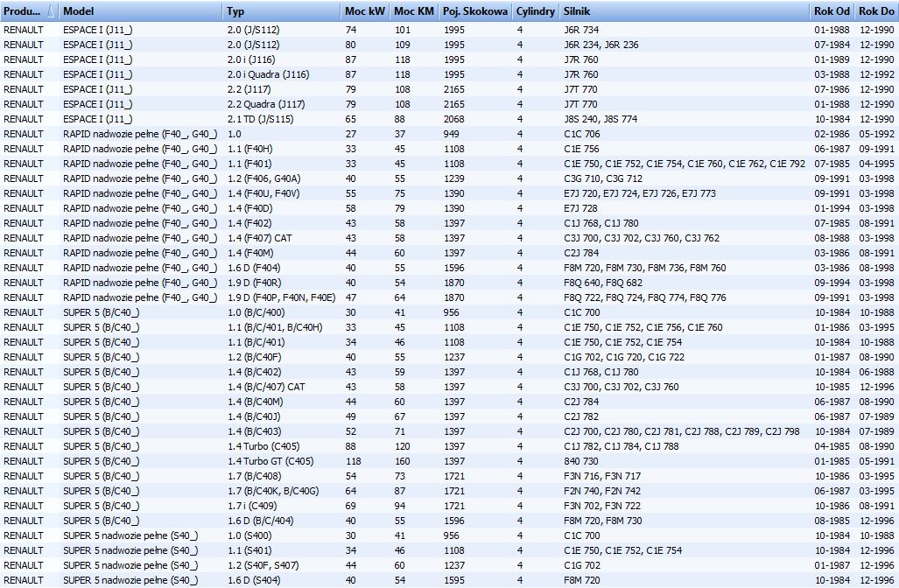The height and width of the screenshot is (588, 899).
Task: Click the 118 kW power cell
Action: (x=353, y=462)
